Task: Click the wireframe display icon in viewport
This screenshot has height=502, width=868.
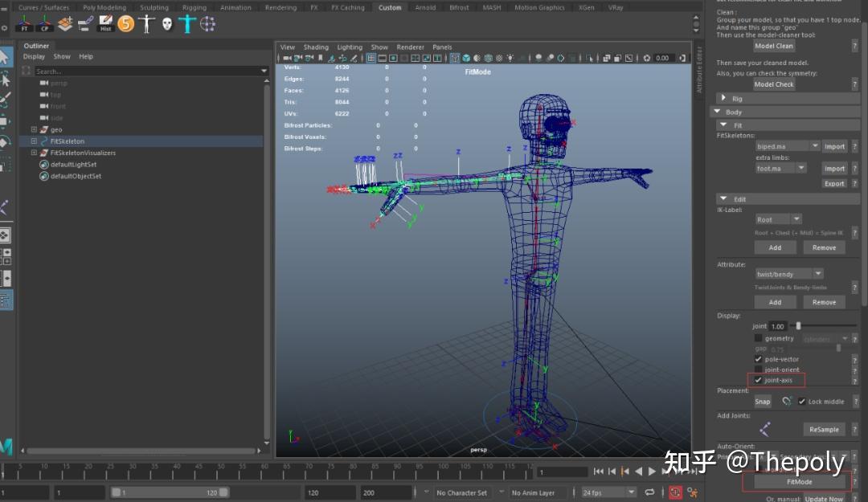Action: 466,59
